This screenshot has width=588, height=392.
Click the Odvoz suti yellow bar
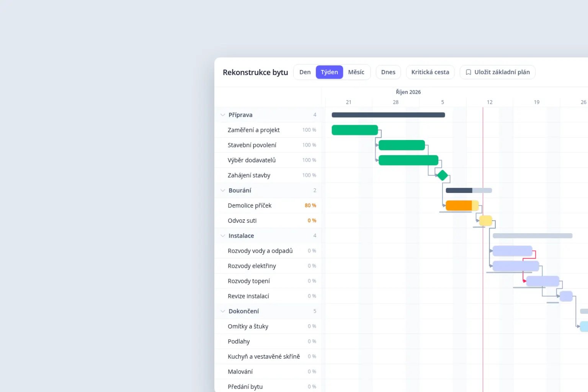[x=486, y=221]
